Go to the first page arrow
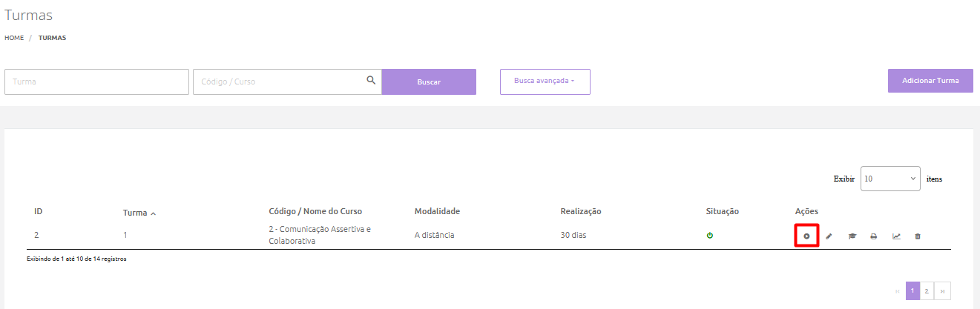The height and width of the screenshot is (309, 980). [898, 291]
